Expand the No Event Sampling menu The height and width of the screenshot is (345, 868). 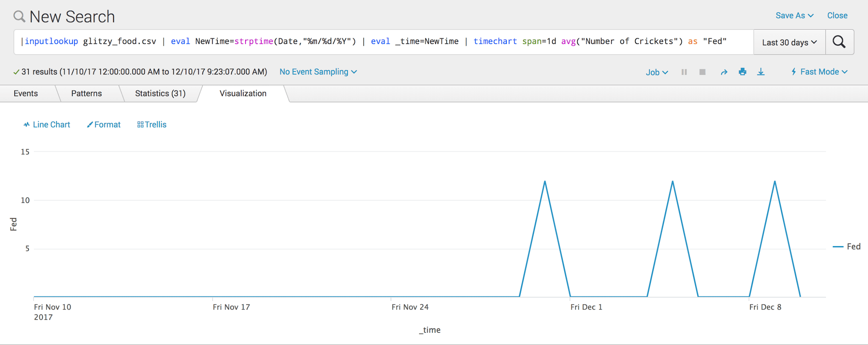pyautogui.click(x=318, y=72)
